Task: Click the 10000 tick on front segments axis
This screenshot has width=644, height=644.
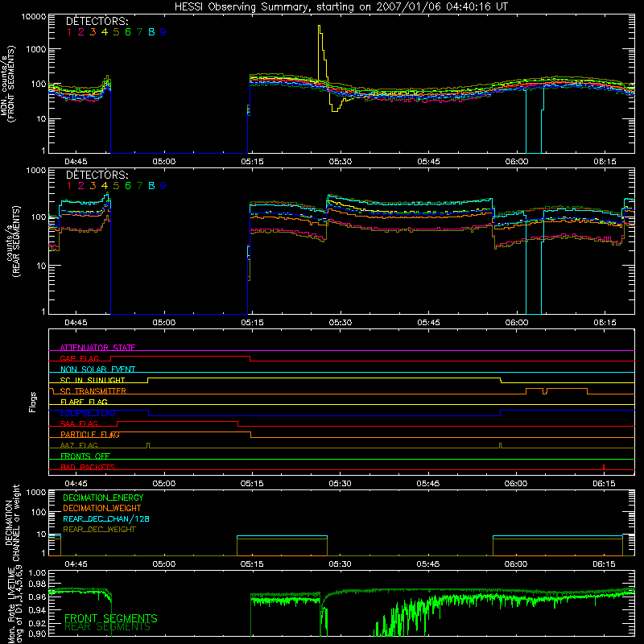Action: coord(34,17)
